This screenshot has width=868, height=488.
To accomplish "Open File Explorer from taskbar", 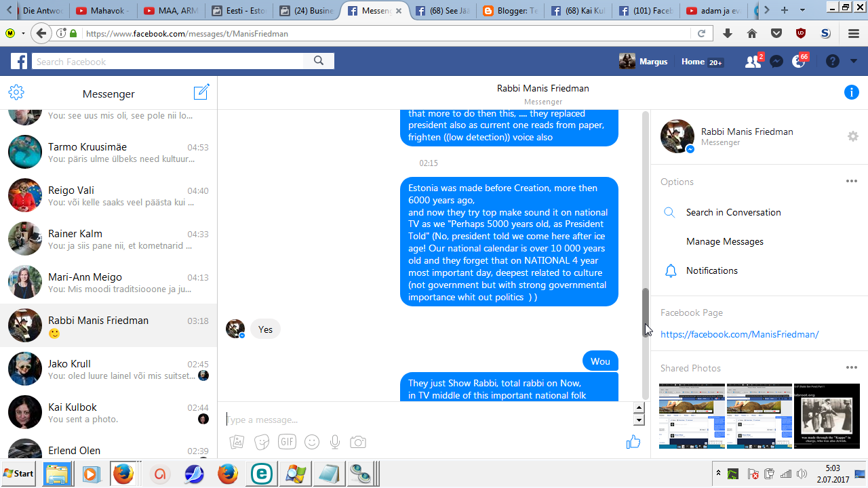I will tap(58, 474).
